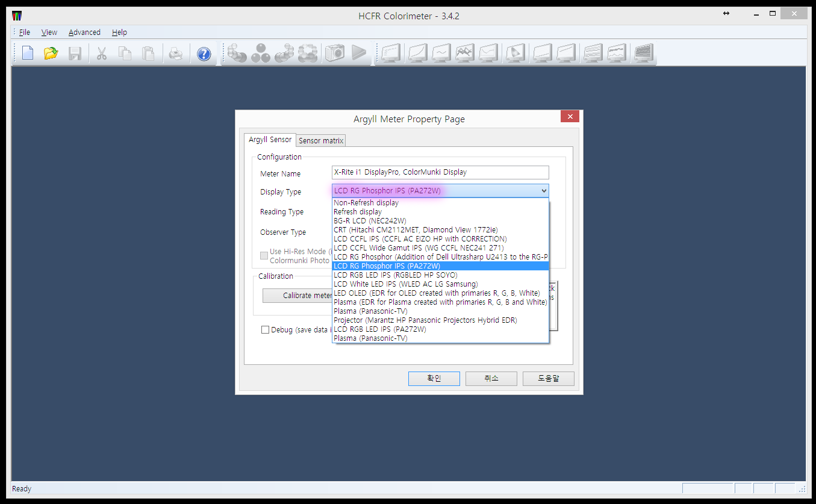Select LCD White LED IPS option
The image size is (816, 504).
click(x=440, y=284)
